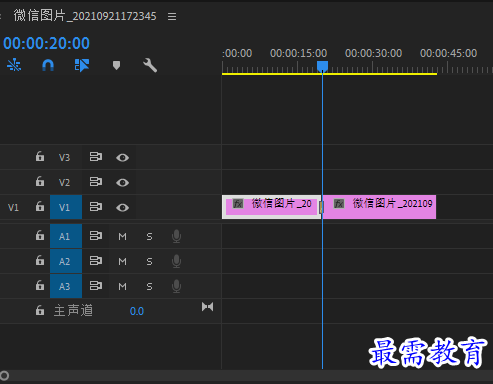
Task: Lock the V3 track
Action: (40, 156)
